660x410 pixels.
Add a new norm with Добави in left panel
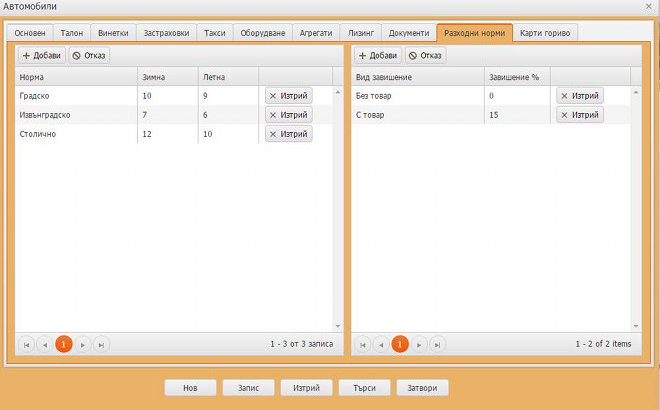pos(40,55)
